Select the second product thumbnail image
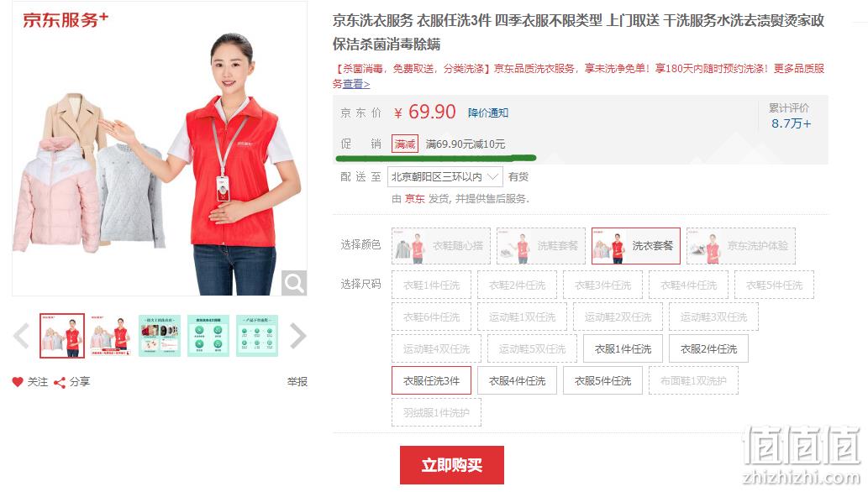 coord(111,336)
